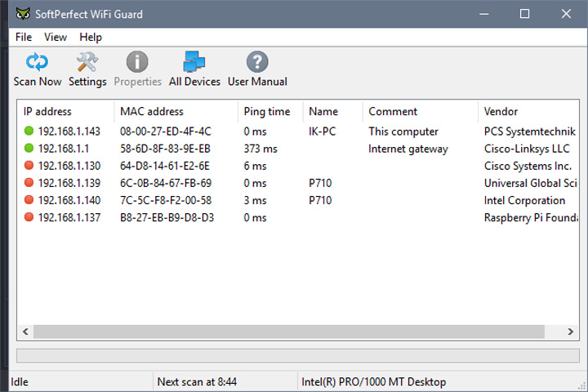588x392 pixels.
Task: Open the File menu
Action: click(23, 37)
